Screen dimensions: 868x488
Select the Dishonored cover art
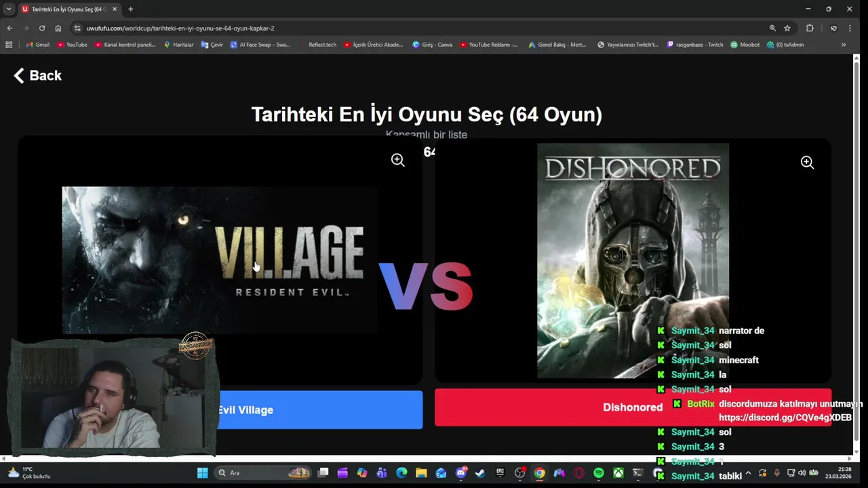point(633,260)
